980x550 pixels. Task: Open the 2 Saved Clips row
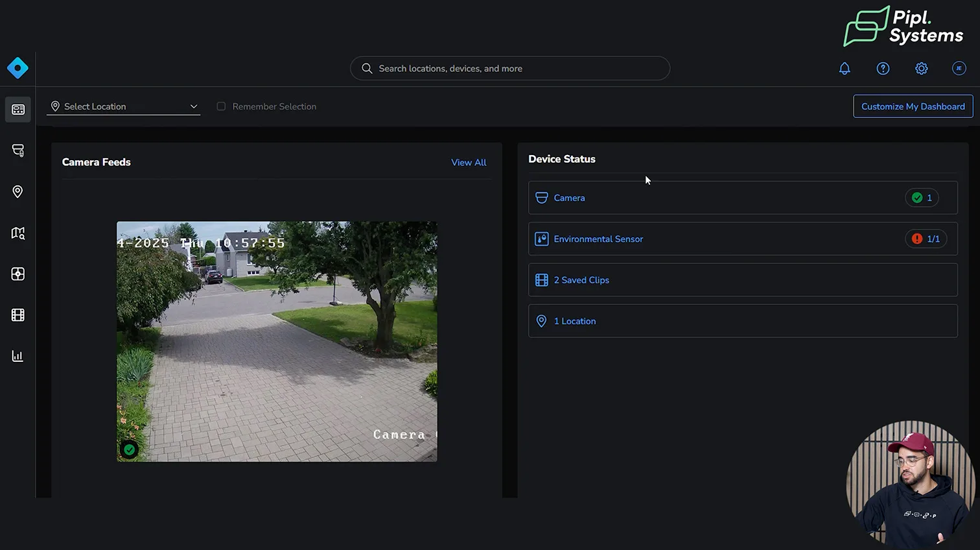742,280
